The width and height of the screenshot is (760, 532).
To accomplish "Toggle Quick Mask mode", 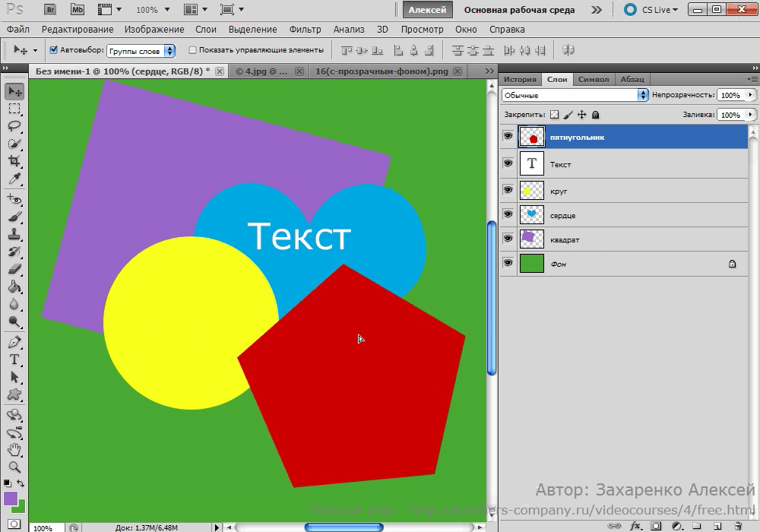I will (14, 524).
